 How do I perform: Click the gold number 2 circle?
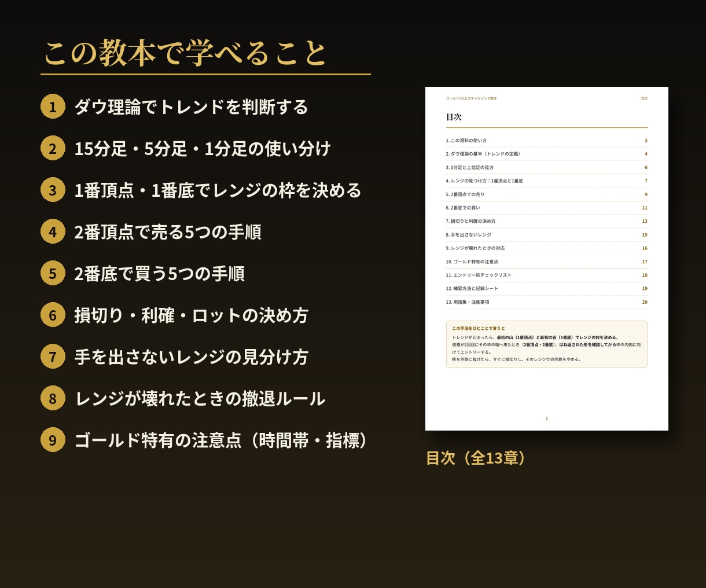[53, 148]
